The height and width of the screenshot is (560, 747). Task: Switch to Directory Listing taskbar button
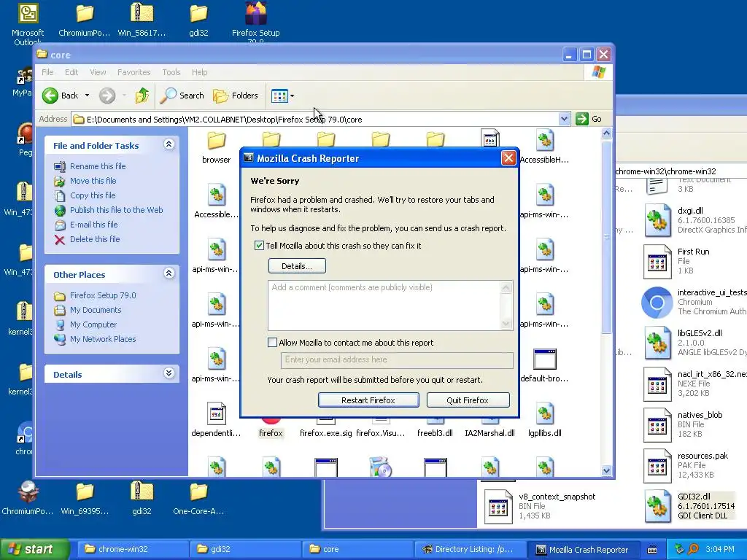coord(471,549)
